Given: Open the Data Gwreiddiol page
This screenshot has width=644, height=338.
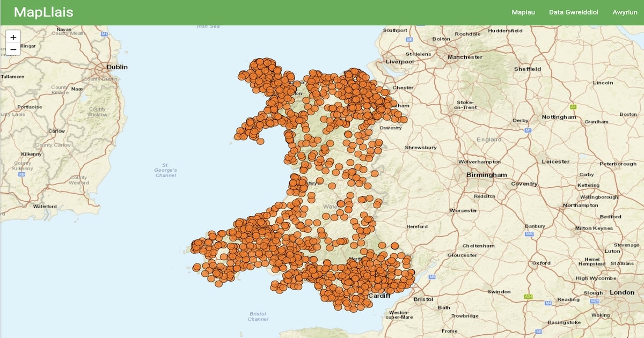Looking at the screenshot, I should coord(574,12).
